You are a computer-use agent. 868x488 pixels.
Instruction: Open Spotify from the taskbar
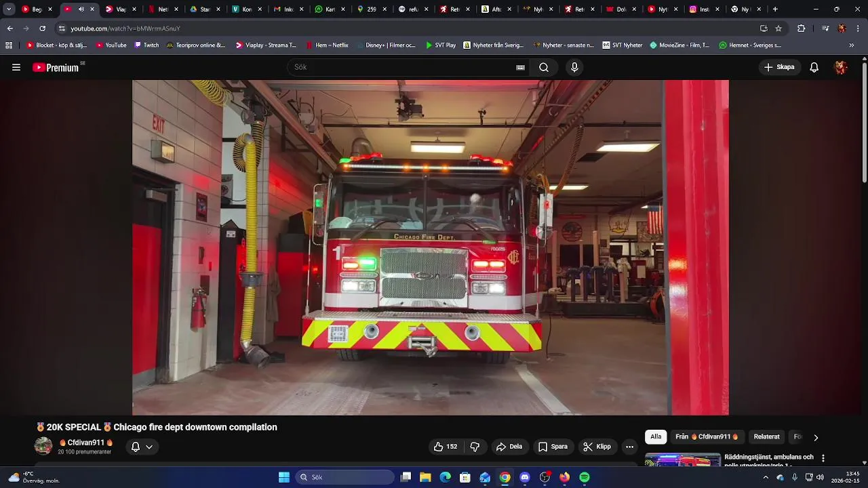point(585,477)
